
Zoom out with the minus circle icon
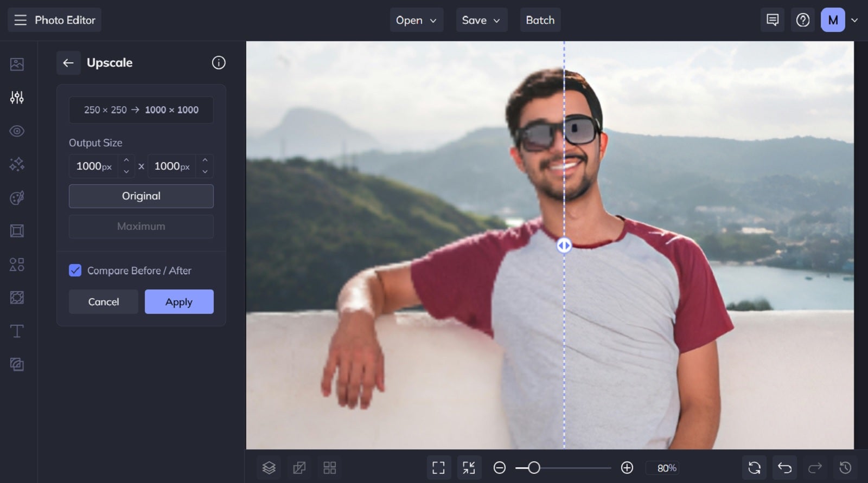[x=500, y=468]
